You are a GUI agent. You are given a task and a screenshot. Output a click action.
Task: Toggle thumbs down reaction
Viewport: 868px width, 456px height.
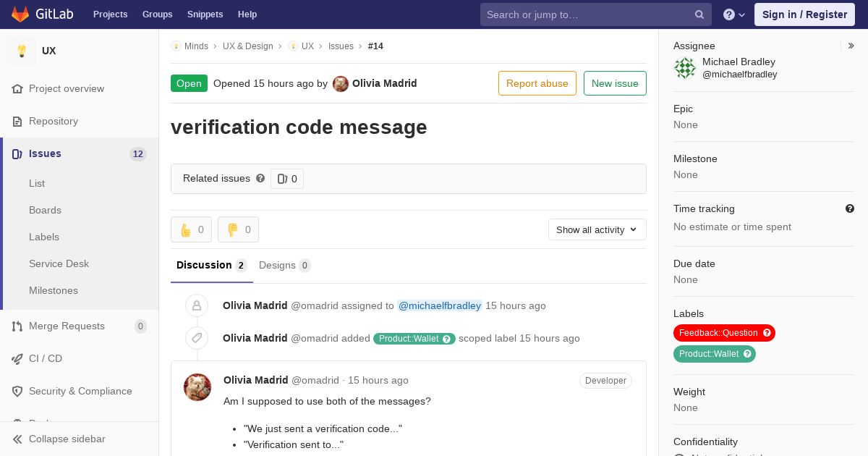(238, 229)
